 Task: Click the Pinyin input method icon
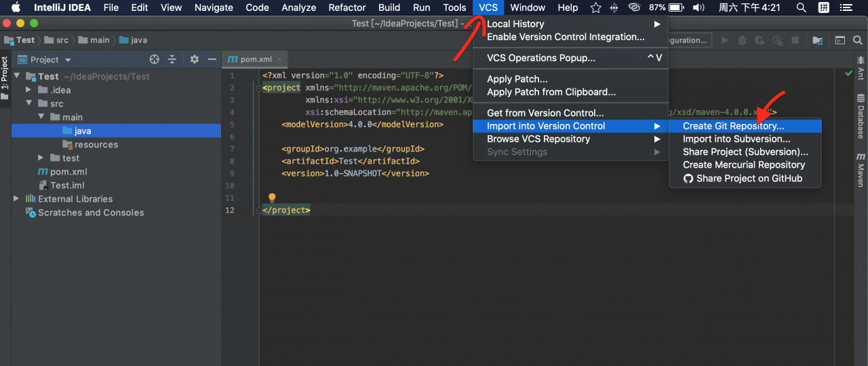click(x=823, y=7)
